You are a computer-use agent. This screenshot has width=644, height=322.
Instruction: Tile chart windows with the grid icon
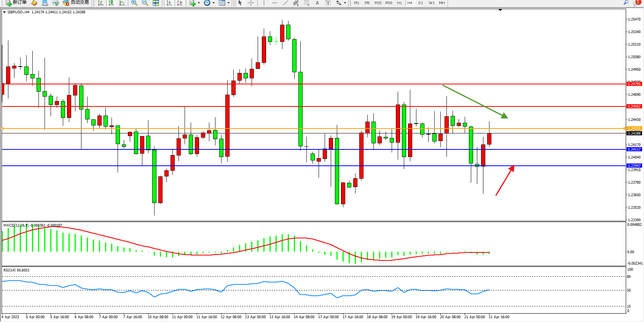click(156, 3)
